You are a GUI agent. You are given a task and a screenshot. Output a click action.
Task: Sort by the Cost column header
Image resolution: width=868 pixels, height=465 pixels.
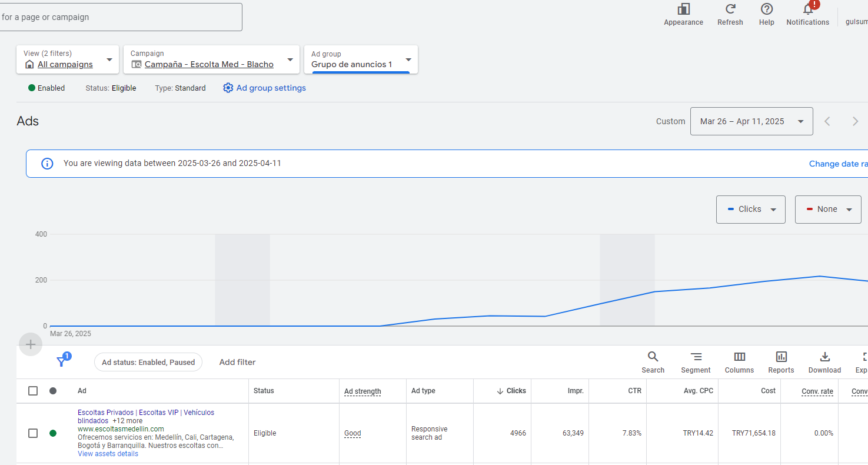(x=768, y=391)
